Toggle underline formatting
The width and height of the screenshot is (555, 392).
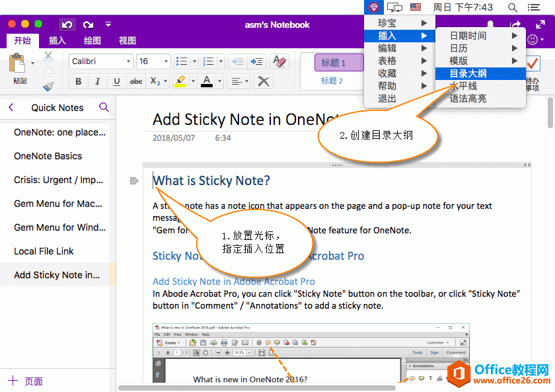coord(116,81)
